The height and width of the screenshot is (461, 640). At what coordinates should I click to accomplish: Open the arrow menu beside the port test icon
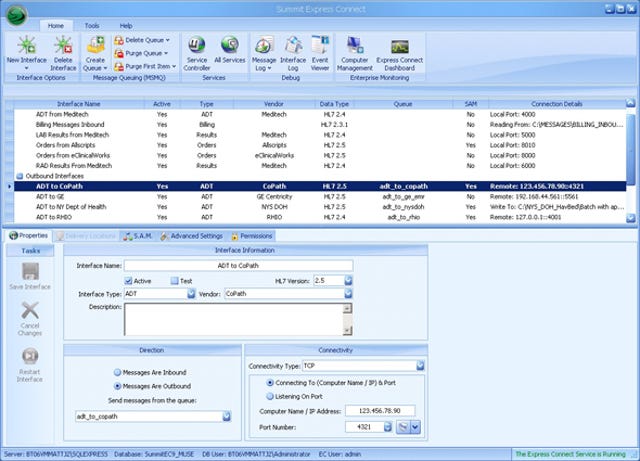(x=415, y=427)
